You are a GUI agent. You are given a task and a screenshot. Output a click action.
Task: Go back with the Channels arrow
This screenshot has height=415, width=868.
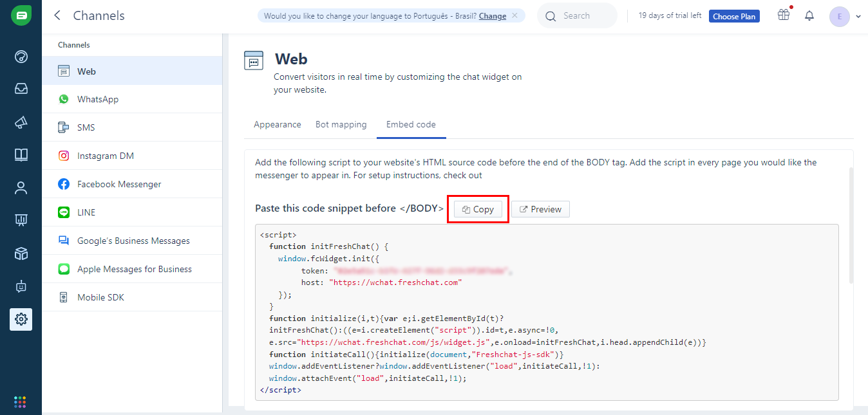(57, 15)
